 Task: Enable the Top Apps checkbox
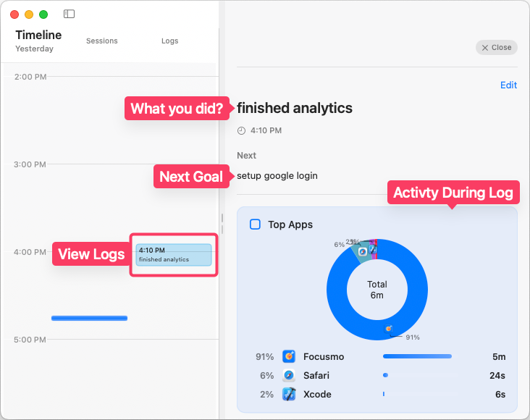pos(255,224)
